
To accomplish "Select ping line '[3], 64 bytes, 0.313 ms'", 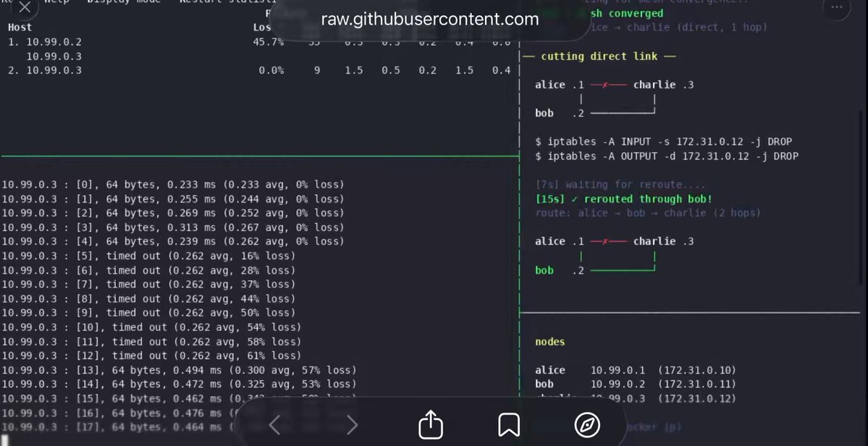I will tap(173, 227).
